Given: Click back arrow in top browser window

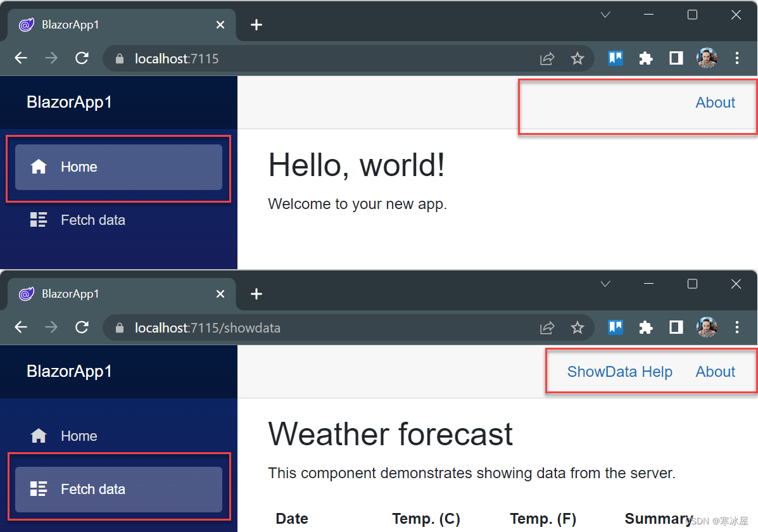Looking at the screenshot, I should point(21,58).
